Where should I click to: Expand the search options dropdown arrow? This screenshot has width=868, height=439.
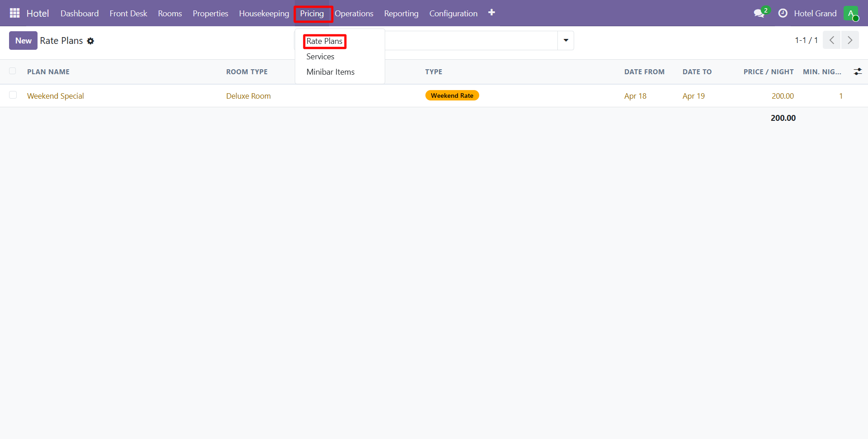[566, 41]
